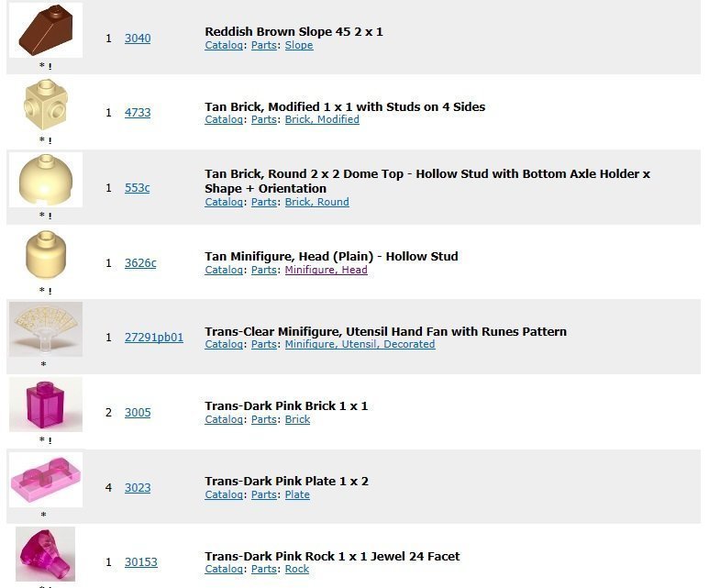Open the Rock category link
This screenshot has height=588, width=709.
pos(296,569)
